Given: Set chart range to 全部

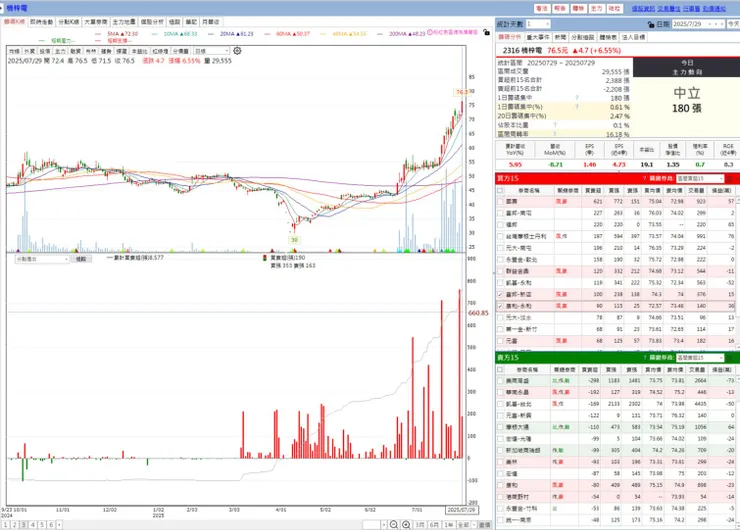Looking at the screenshot, I should pos(463,524).
